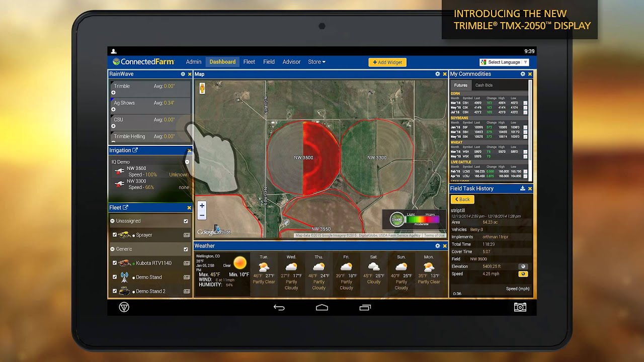Tap the Trimble logo in navigation bar

(x=124, y=307)
